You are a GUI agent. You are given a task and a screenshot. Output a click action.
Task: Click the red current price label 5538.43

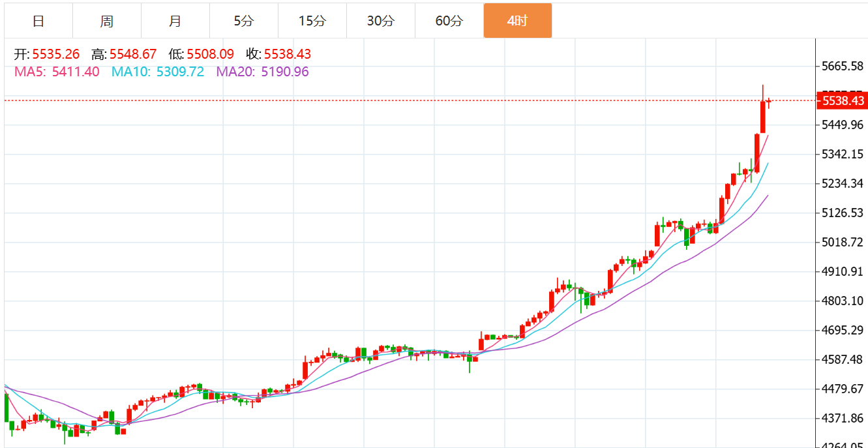click(842, 100)
